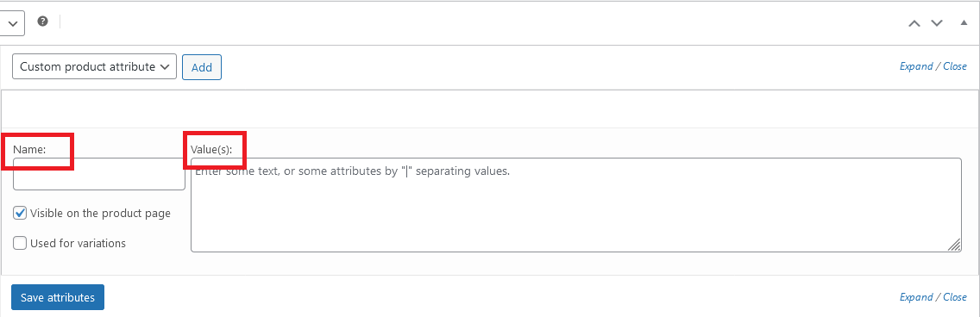Focus the Name input field

98,173
